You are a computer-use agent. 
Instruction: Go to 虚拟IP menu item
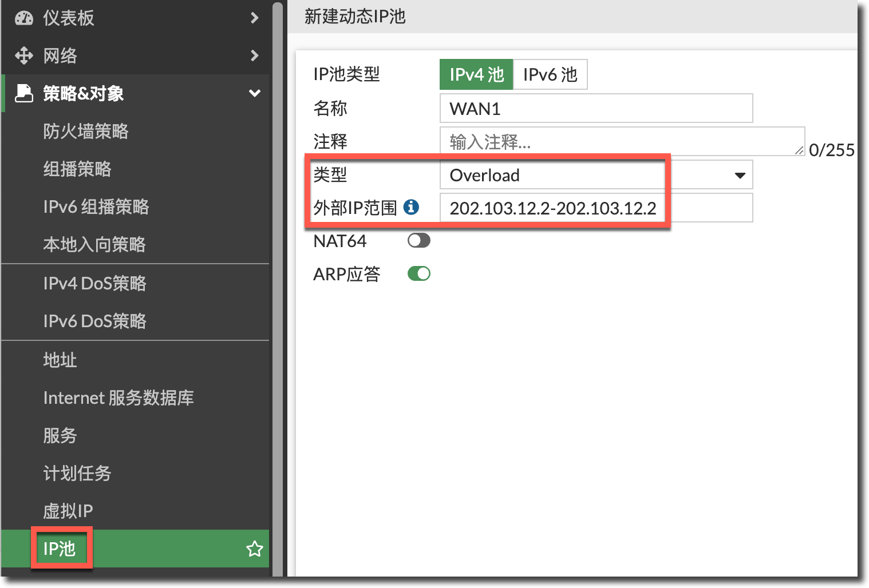pos(68,511)
